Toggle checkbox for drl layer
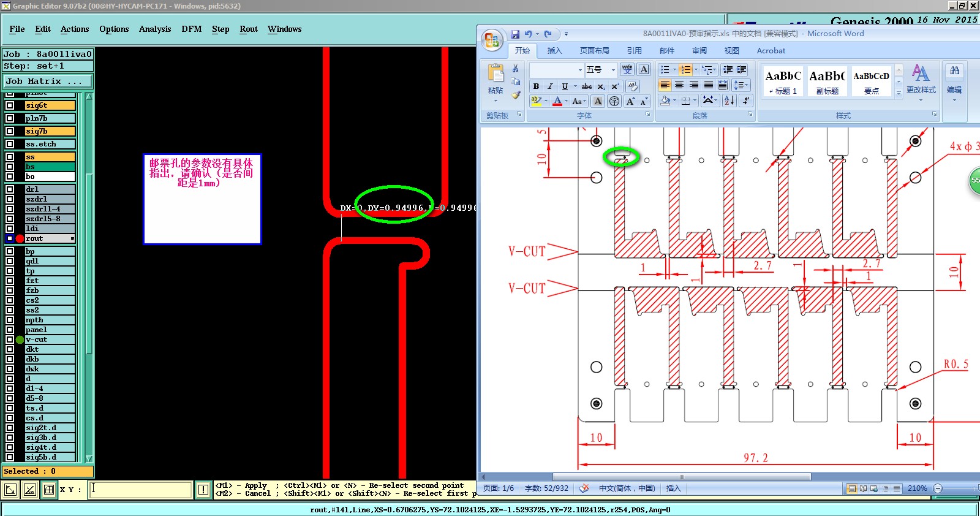This screenshot has height=516, width=980. click(10, 189)
